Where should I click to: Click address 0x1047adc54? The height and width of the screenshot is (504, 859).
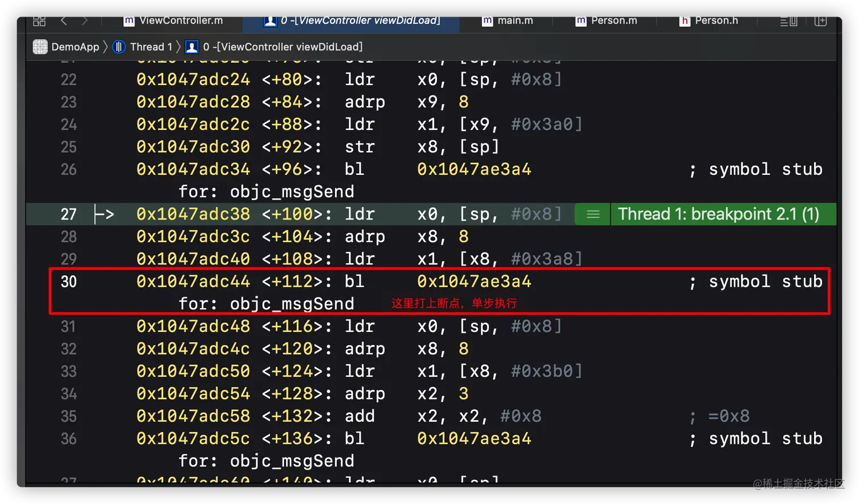pos(193,394)
